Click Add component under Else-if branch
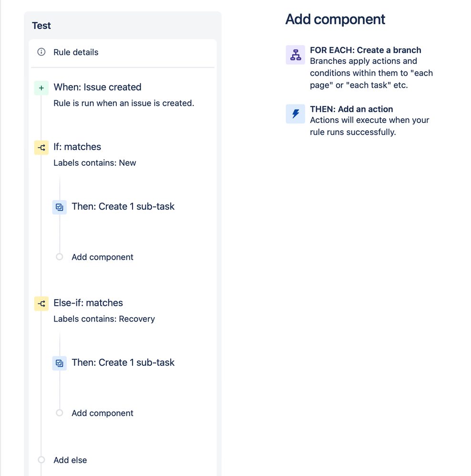Viewport: 471px width, 476px height. pyautogui.click(x=102, y=413)
